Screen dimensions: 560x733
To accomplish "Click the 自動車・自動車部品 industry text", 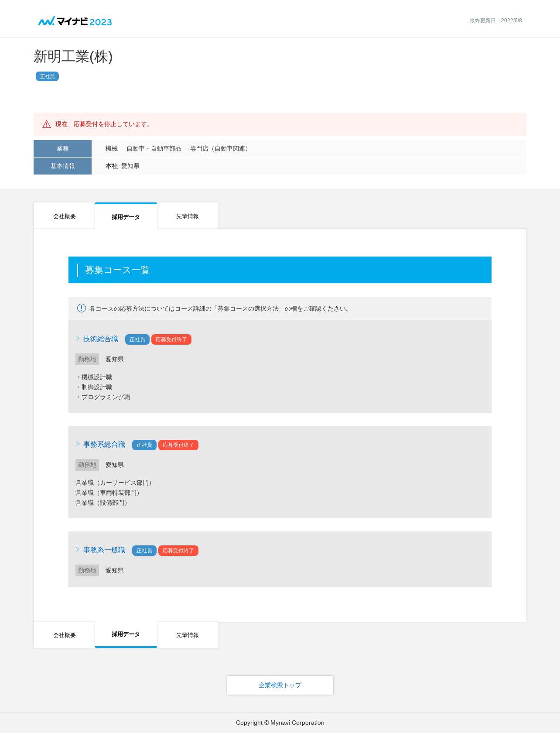I will [x=154, y=149].
